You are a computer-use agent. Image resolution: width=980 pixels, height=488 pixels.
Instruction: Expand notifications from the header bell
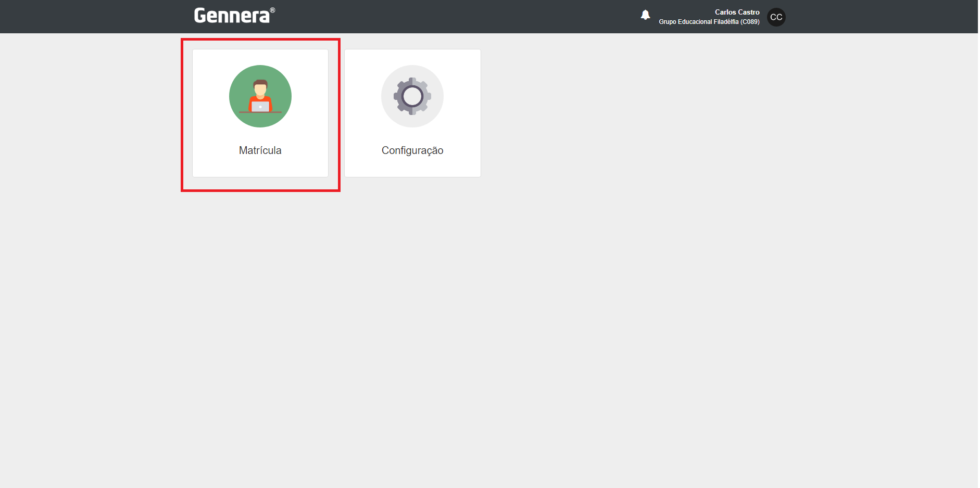tap(646, 15)
